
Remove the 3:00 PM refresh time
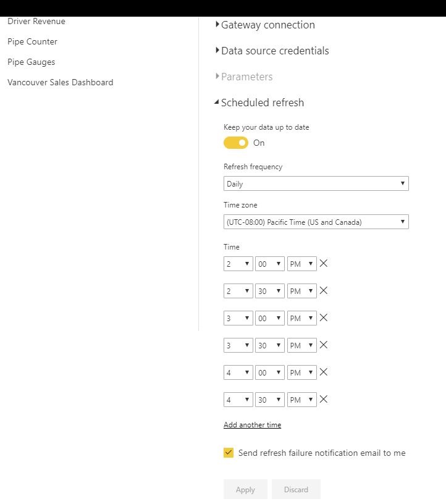click(x=324, y=318)
